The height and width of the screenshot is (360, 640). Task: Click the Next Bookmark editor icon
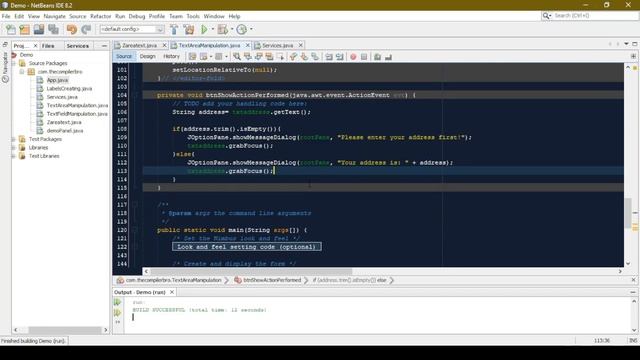tap(304, 57)
